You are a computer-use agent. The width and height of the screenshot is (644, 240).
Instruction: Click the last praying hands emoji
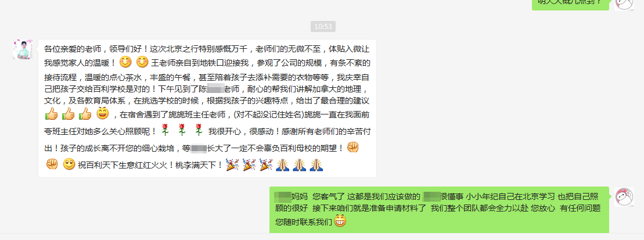point(316,165)
